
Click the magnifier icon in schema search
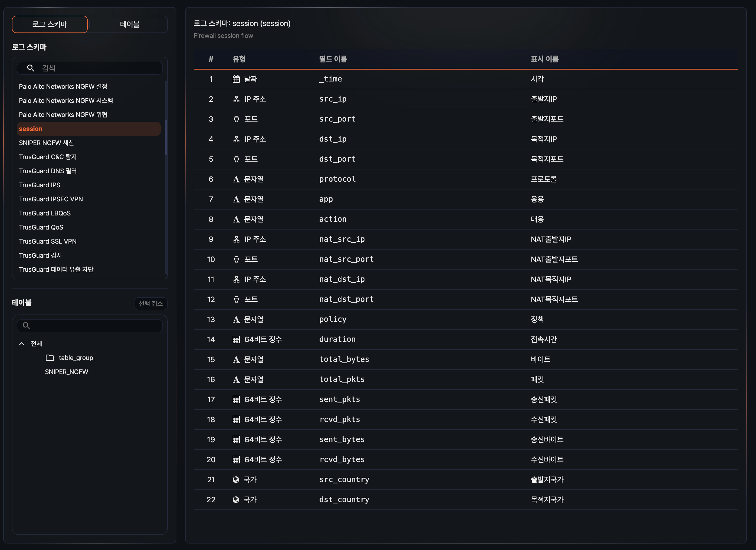pyautogui.click(x=30, y=68)
